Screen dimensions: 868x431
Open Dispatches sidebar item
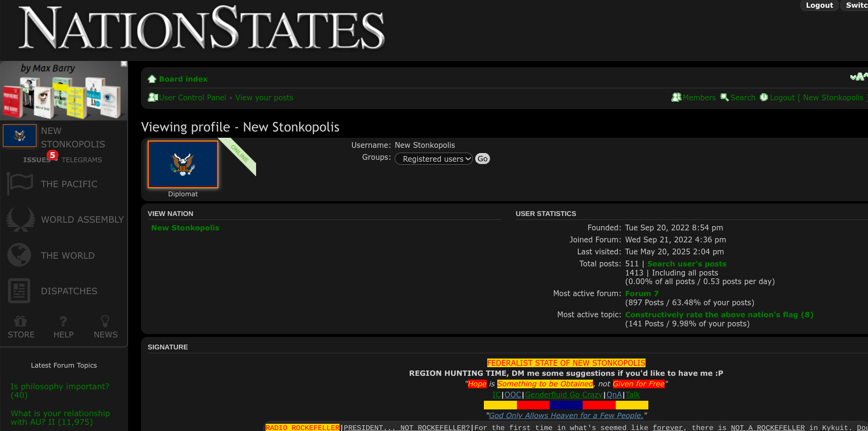tap(69, 291)
